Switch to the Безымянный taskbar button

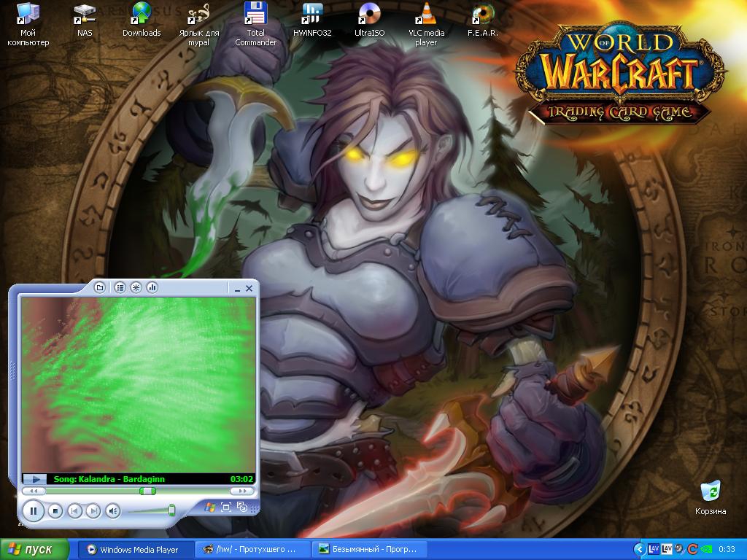click(x=369, y=550)
